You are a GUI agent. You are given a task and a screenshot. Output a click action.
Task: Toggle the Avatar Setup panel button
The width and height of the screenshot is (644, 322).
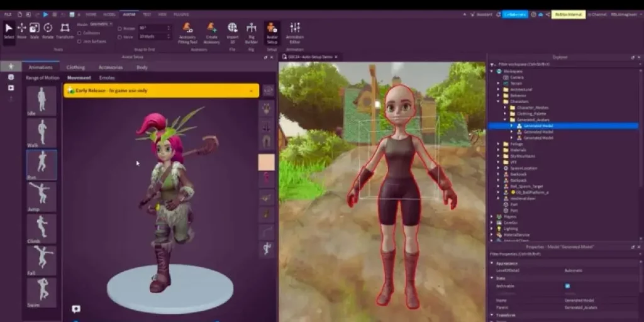272,34
